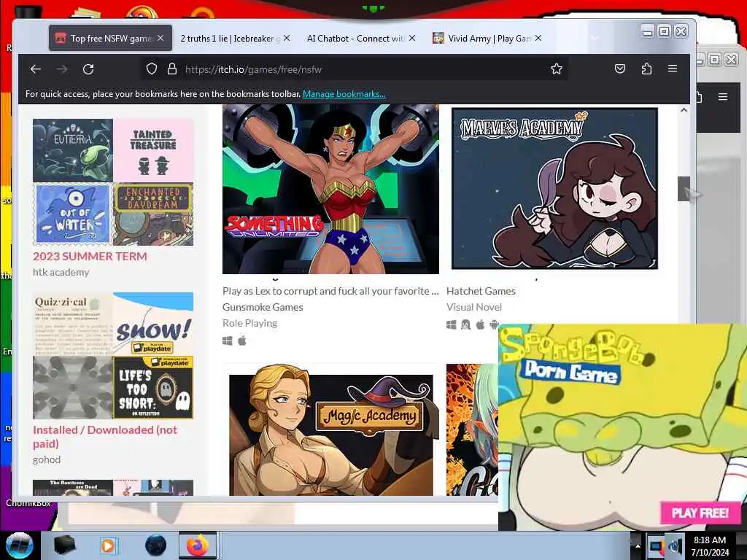Screen dimensions: 747x560
Task: Open the Hatchet Games developer link
Action: coord(481,291)
